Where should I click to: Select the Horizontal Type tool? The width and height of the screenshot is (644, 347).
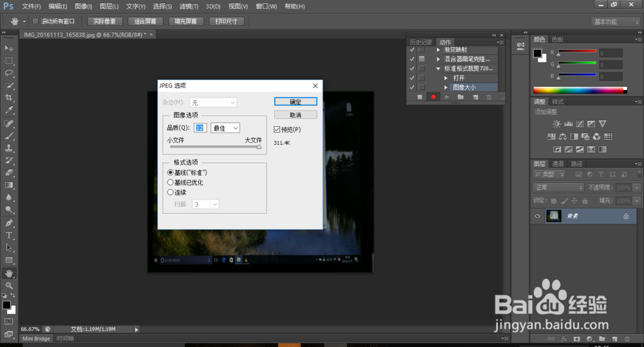pos(8,236)
